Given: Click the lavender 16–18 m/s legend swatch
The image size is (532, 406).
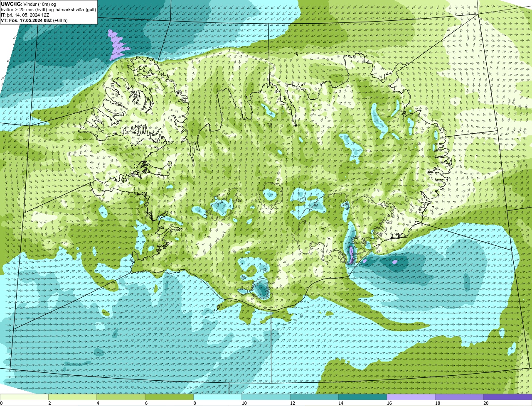Looking at the screenshot, I should coord(411,397).
